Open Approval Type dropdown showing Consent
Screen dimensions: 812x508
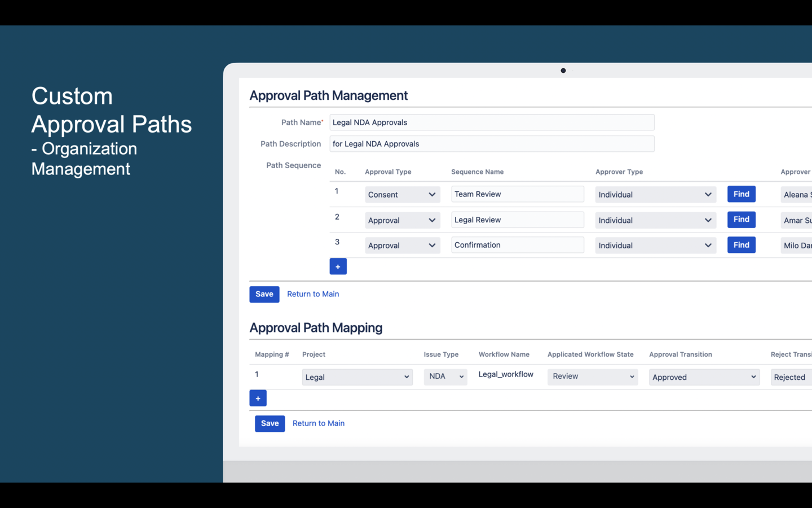coord(402,195)
